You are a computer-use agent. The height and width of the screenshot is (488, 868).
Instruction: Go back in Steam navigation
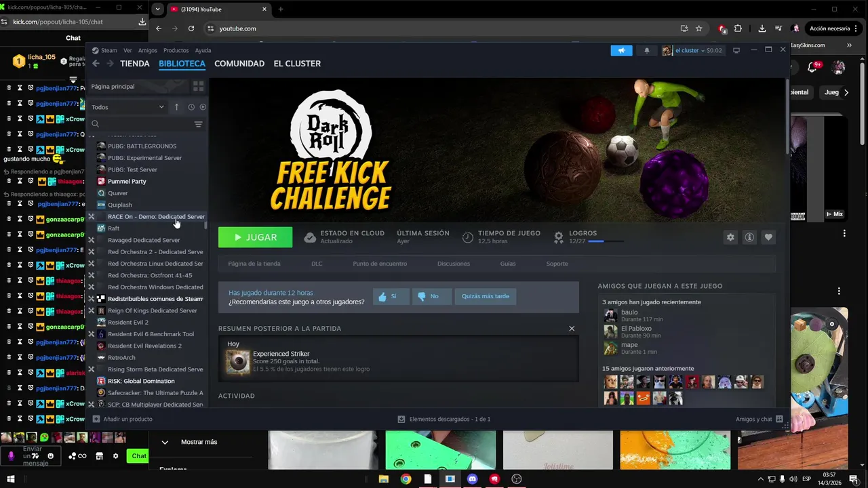[96, 64]
